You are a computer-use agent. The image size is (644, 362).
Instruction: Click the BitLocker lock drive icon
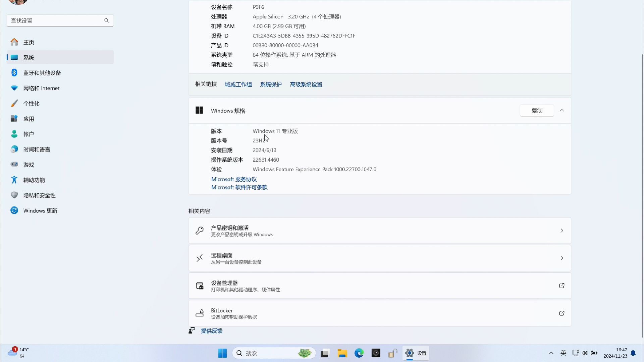coord(200,313)
